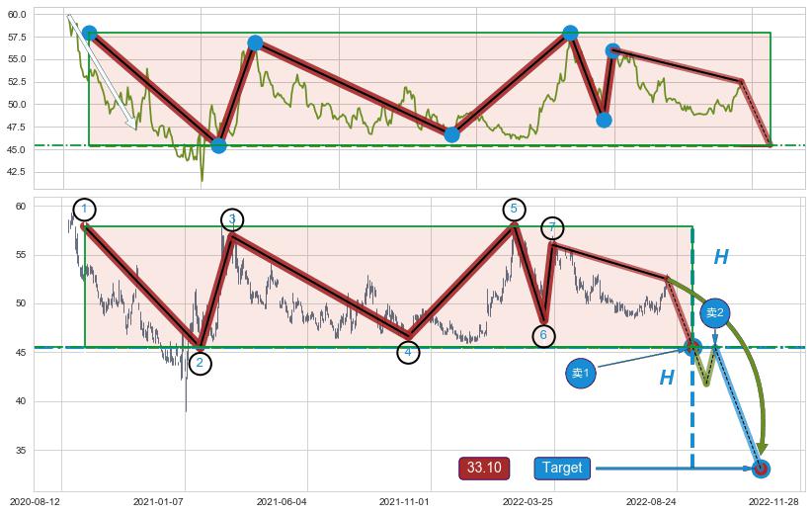812x514 pixels.
Task: Click the 卖1 sell signal bubble
Action: (581, 374)
